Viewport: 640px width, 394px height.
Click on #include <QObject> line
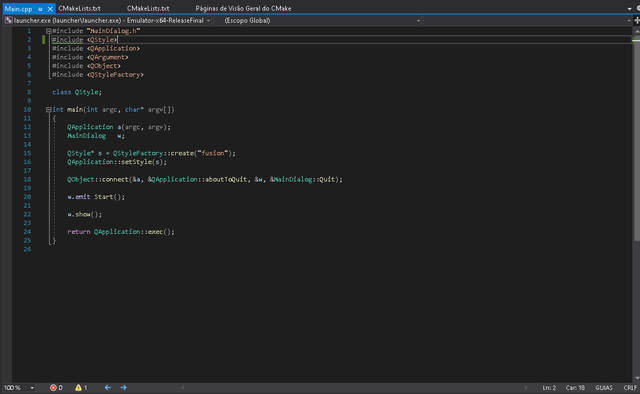86,66
